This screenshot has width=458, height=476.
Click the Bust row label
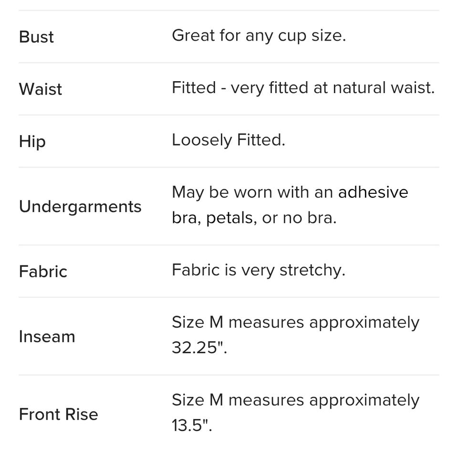click(x=36, y=37)
